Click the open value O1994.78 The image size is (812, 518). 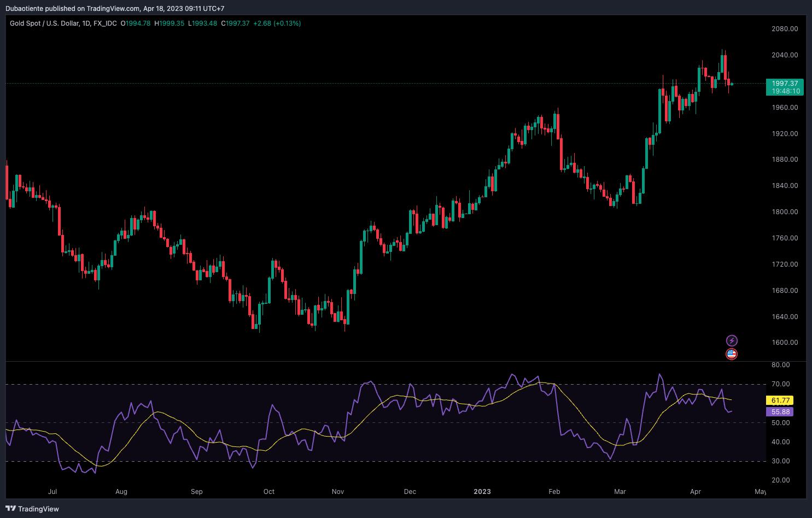136,23
